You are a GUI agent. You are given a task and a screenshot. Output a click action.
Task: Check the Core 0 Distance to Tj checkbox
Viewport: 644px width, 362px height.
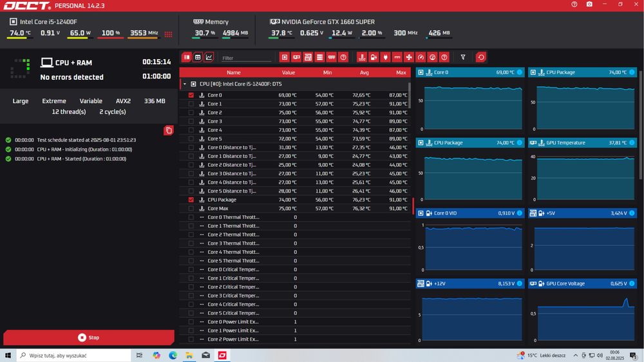click(191, 147)
